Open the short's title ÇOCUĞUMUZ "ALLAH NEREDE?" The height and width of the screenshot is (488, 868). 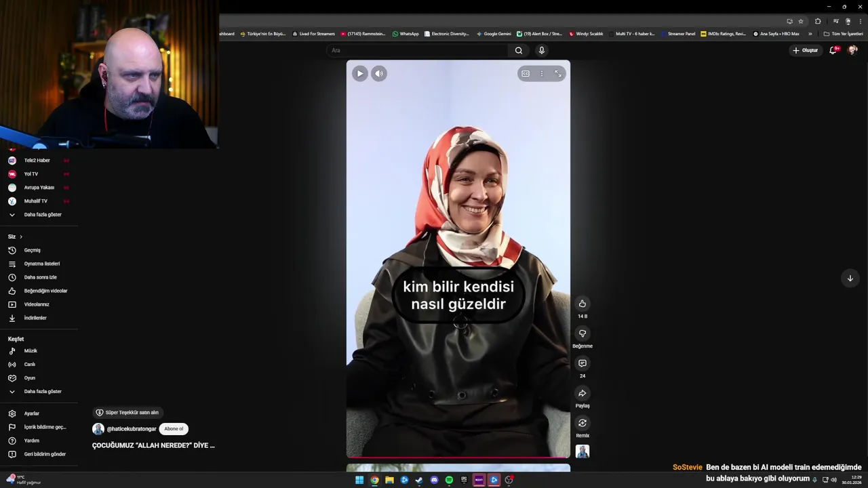[153, 445]
